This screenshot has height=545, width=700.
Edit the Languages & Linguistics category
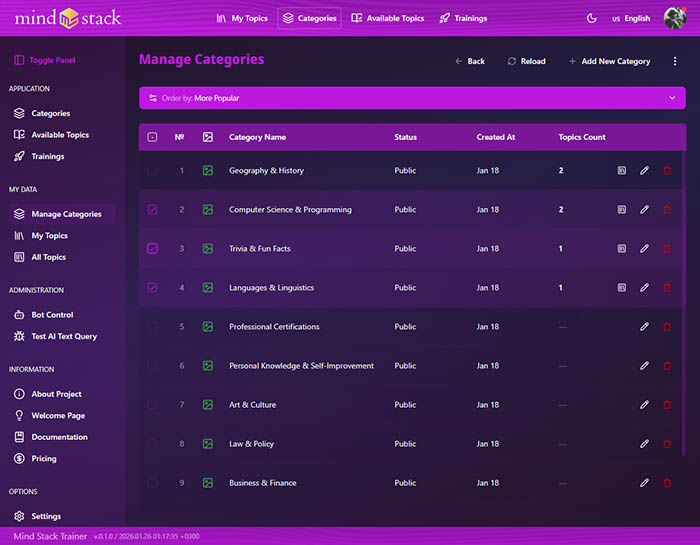click(x=644, y=287)
